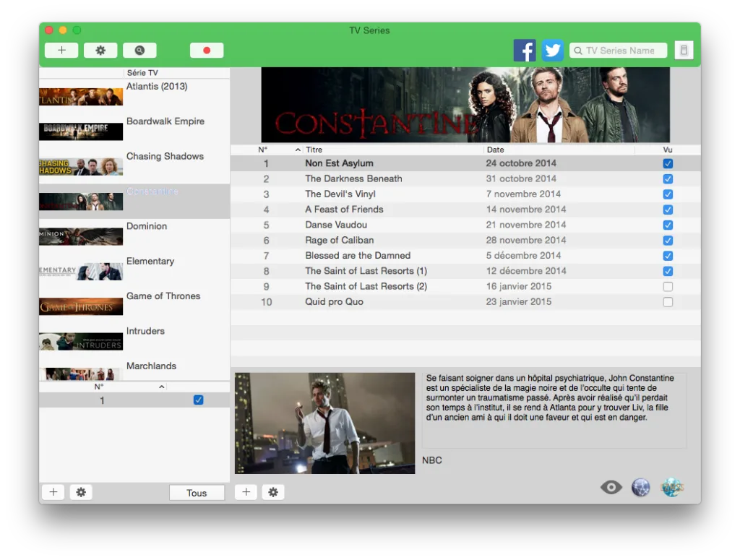
Task: Click the eye icon at bottom right
Action: 611,487
